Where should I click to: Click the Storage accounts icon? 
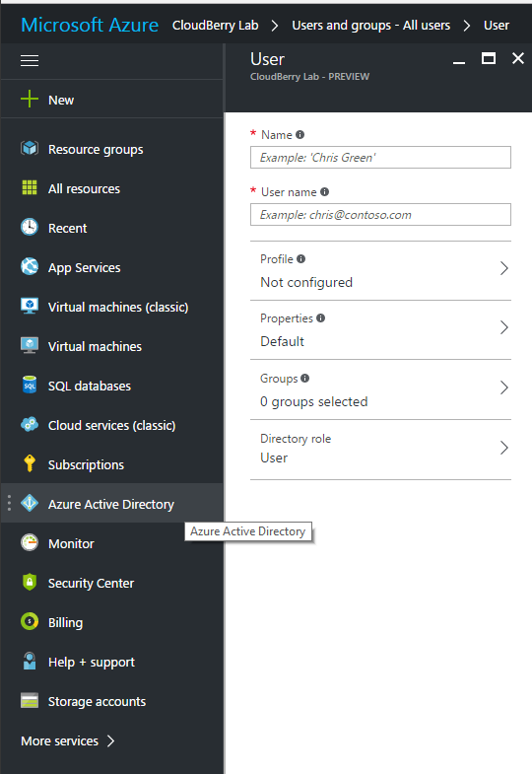pos(30,700)
